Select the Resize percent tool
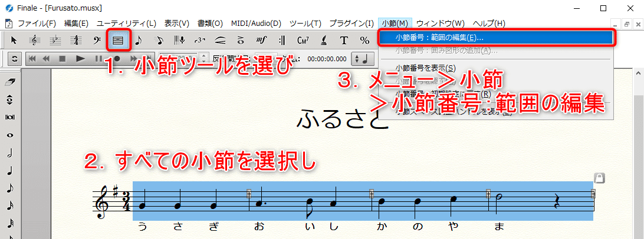The height and width of the screenshot is (239, 644). point(364,40)
